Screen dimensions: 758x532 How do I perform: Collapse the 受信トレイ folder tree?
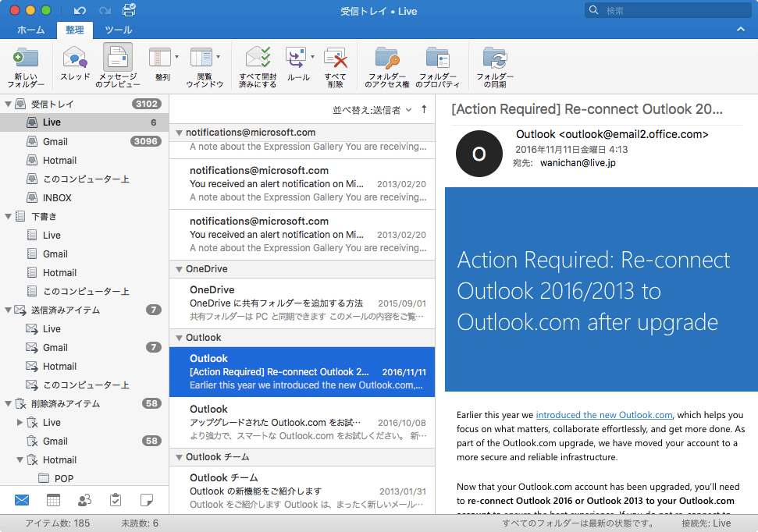coord(8,104)
